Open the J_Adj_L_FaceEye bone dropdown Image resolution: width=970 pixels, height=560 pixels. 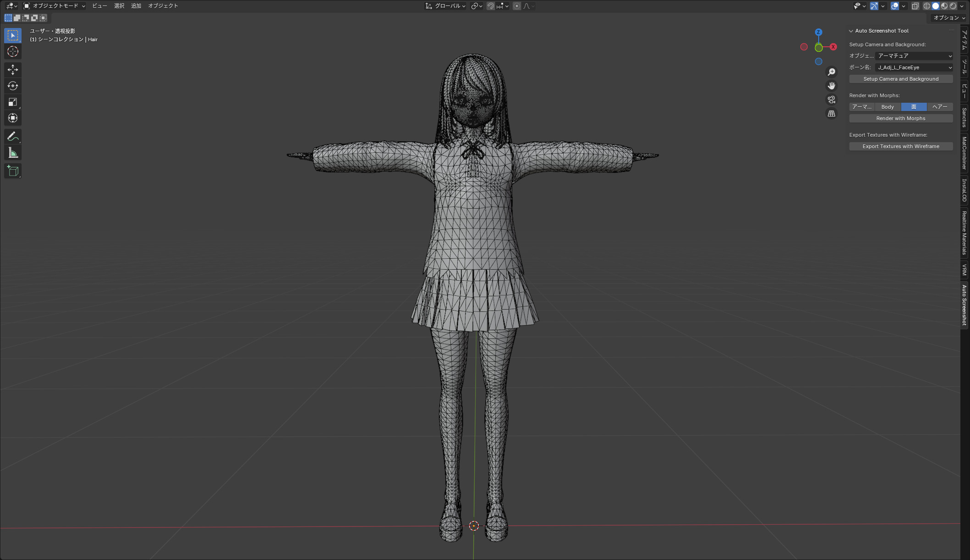915,67
